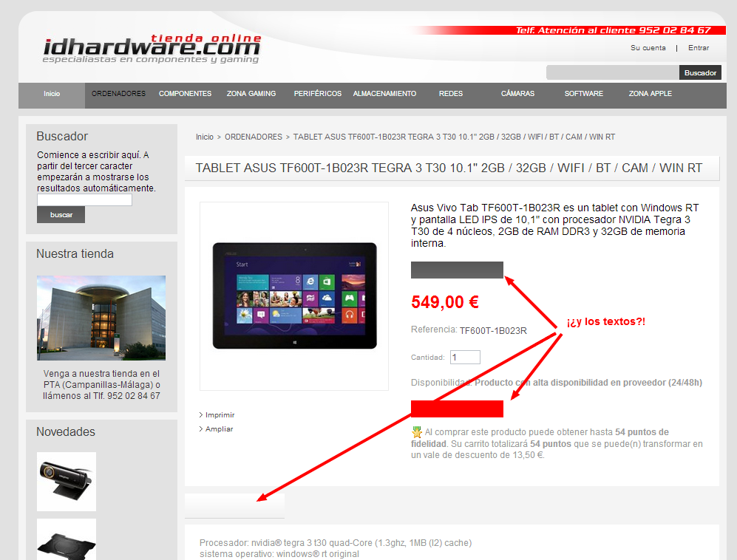This screenshot has height=560, width=737.
Task: Click the untitled red button below availability
Action: (x=457, y=409)
